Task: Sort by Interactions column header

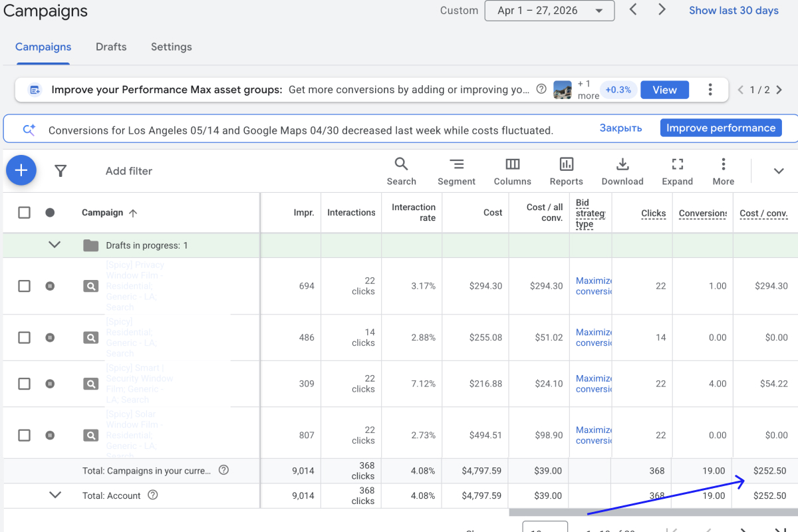Action: tap(351, 213)
